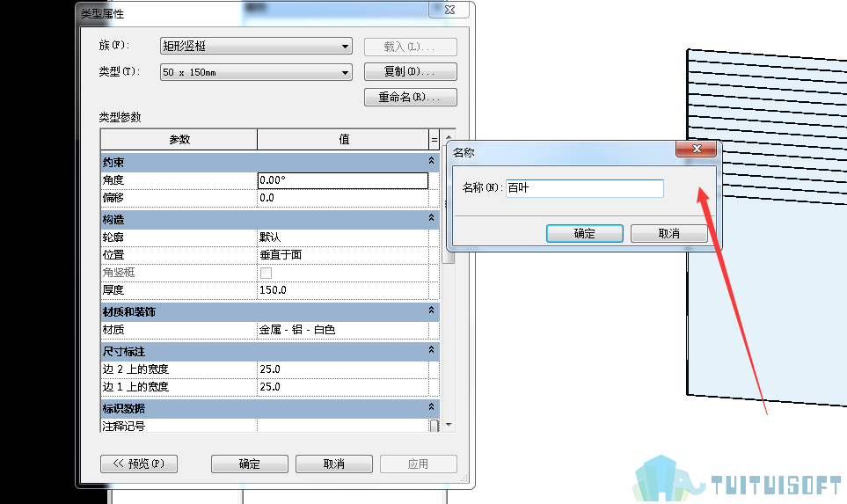Confirm the name dialog with 确定
The height and width of the screenshot is (504, 847).
point(585,233)
